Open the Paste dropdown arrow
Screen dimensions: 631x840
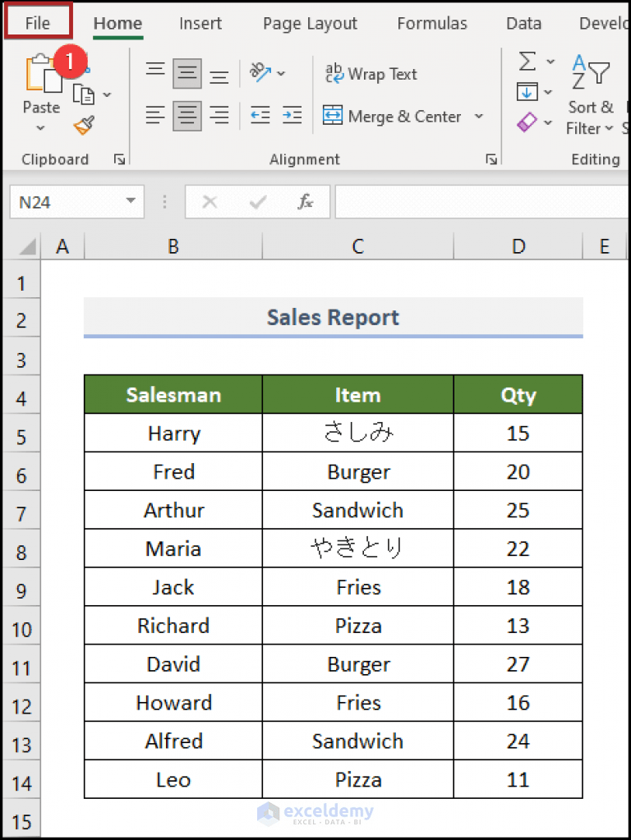tap(39, 129)
